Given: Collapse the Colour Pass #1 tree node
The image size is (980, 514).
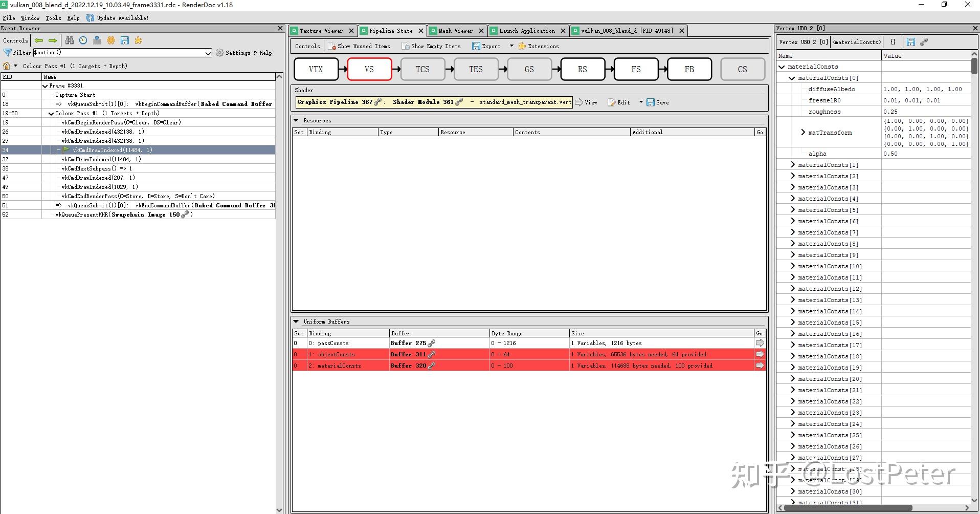Looking at the screenshot, I should (51, 114).
